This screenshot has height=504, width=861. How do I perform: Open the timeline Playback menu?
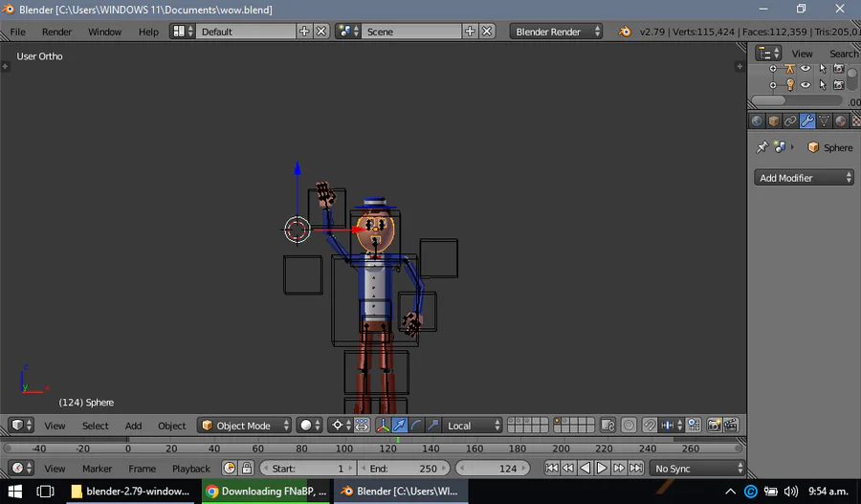(x=191, y=469)
